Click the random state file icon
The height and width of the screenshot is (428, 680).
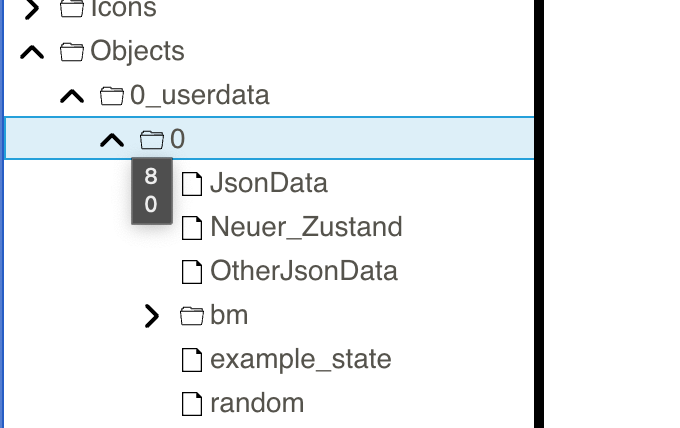(x=191, y=404)
